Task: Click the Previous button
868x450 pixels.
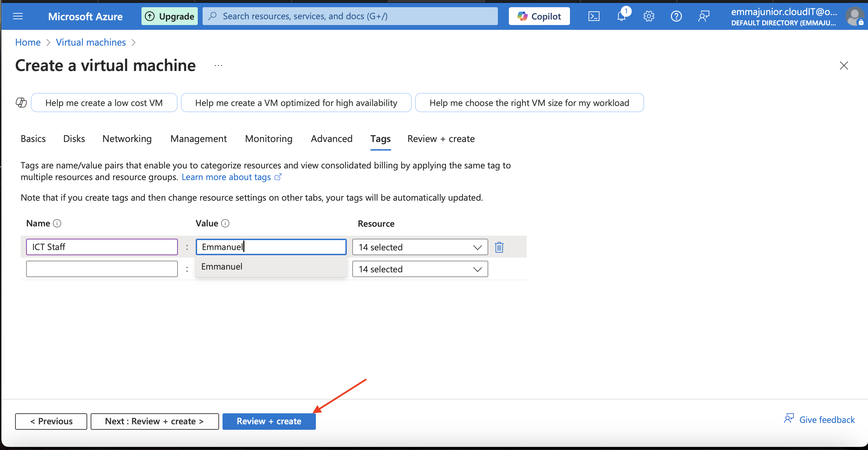Action: click(51, 421)
